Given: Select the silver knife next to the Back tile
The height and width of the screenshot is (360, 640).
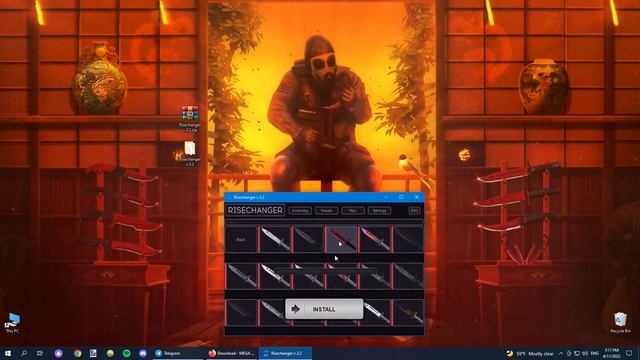Looking at the screenshot, I should coord(275,239).
